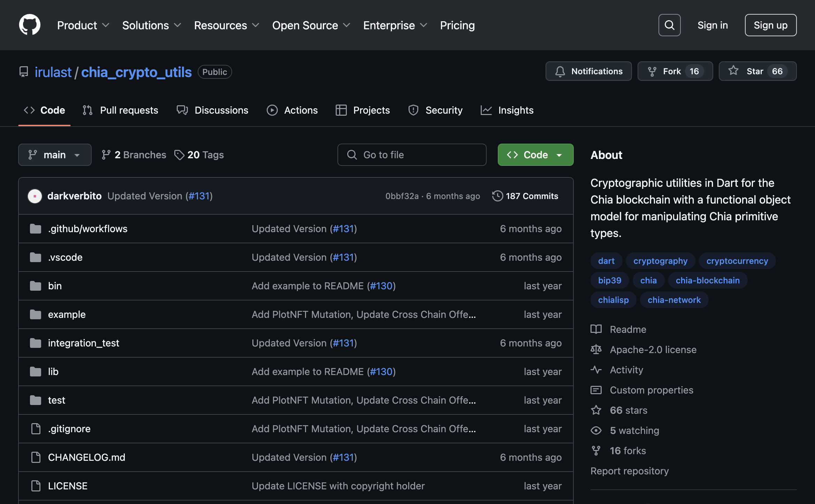
Task: Click the .github/workflows folder icon
Action: point(36,229)
